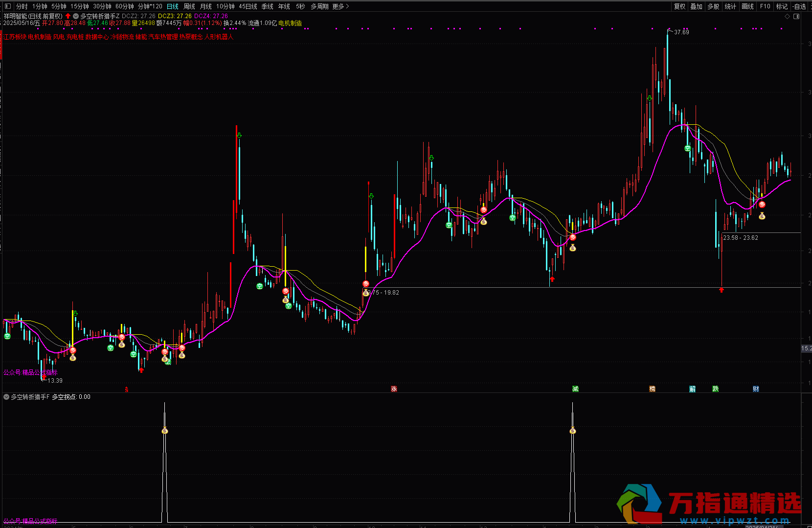This screenshot has width=812, height=528.
Task: Click the 热泵概念 concept tag
Action: (x=191, y=37)
